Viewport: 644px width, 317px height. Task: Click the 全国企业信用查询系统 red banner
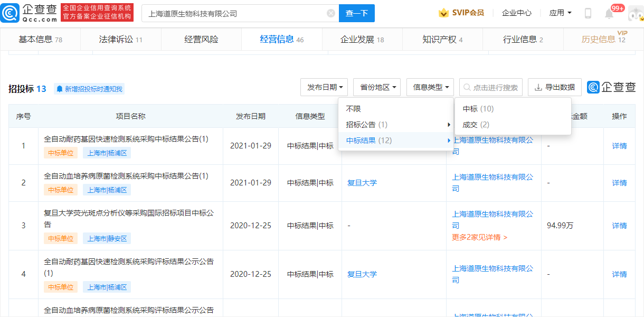pos(98,13)
